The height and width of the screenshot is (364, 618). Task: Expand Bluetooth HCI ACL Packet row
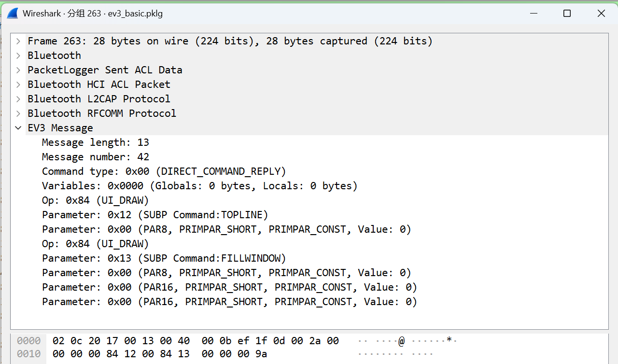pyautogui.click(x=18, y=84)
